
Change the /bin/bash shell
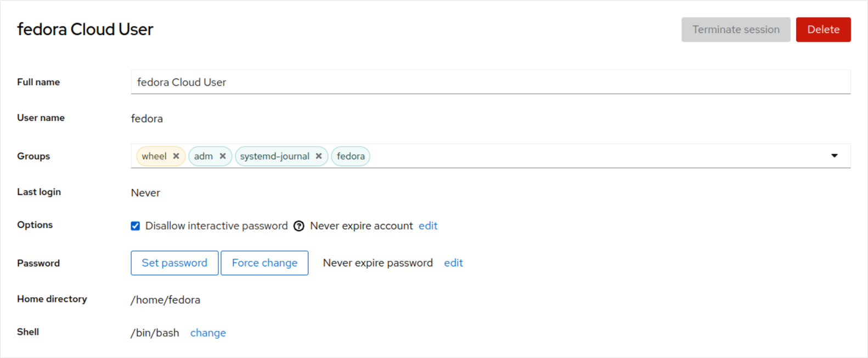(x=208, y=333)
